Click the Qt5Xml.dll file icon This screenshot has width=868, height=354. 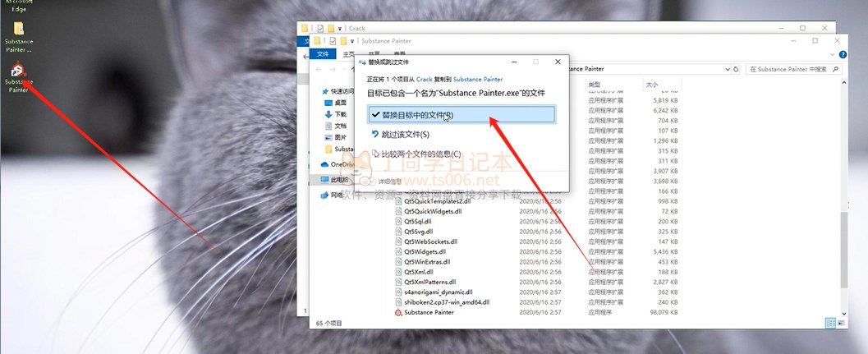[x=398, y=272]
